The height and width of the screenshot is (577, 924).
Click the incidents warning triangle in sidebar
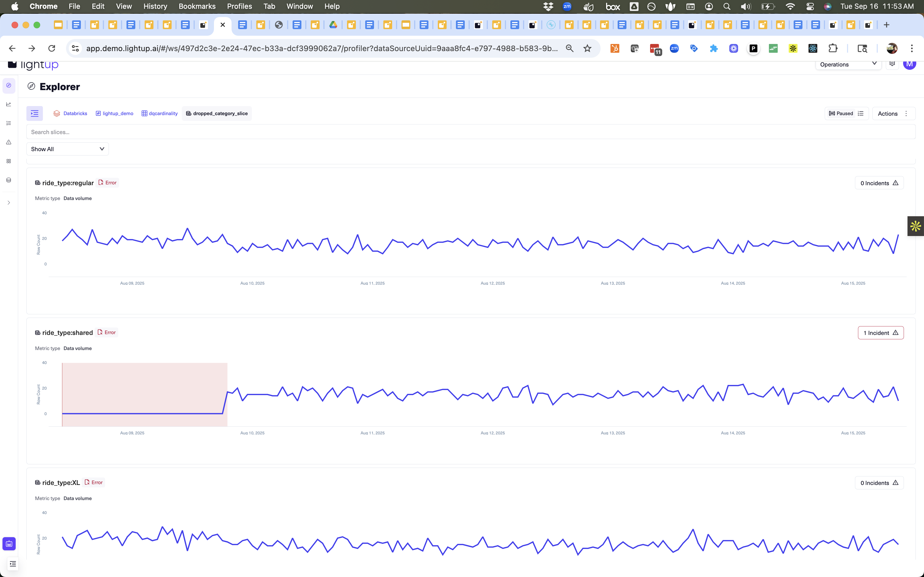(x=9, y=142)
